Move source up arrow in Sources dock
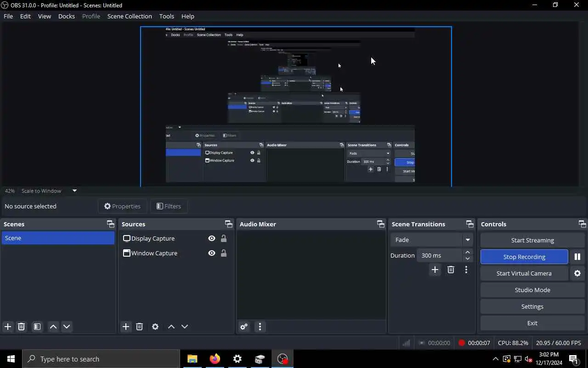The height and width of the screenshot is (368, 588). (171, 327)
